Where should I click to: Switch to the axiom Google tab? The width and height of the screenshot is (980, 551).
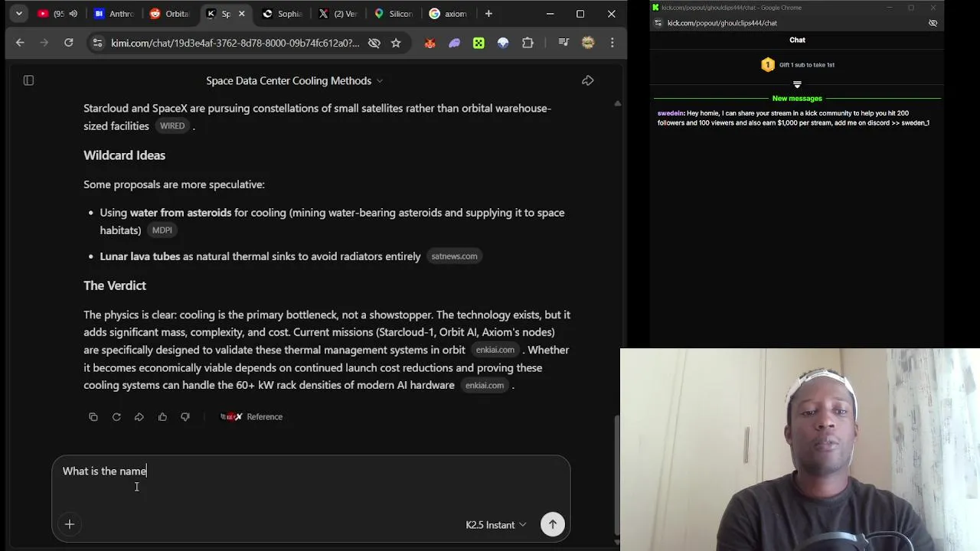coord(449,13)
